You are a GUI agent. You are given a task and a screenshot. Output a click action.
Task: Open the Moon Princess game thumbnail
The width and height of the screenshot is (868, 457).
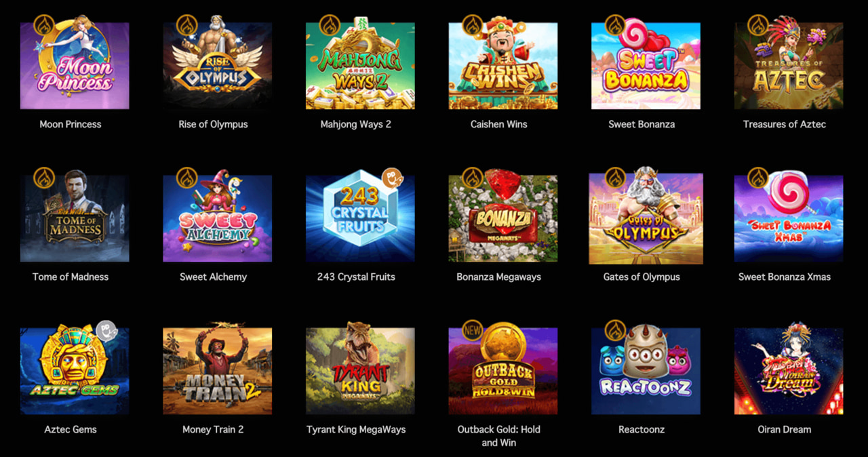pyautogui.click(x=75, y=66)
